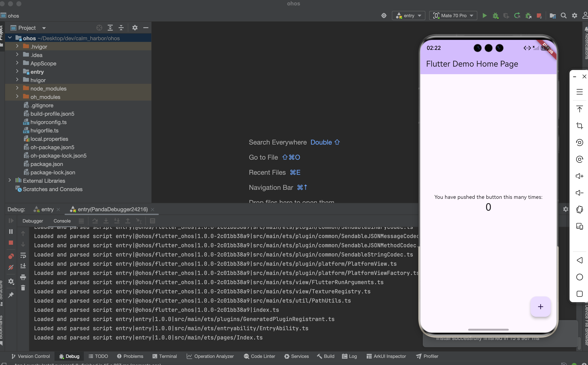Click the green Run entry button

point(484,16)
